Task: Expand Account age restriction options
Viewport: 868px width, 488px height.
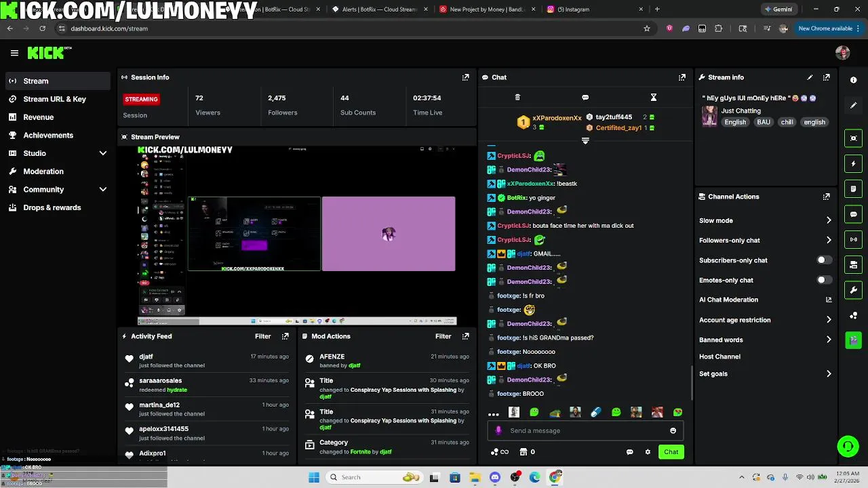Action: [x=829, y=320]
